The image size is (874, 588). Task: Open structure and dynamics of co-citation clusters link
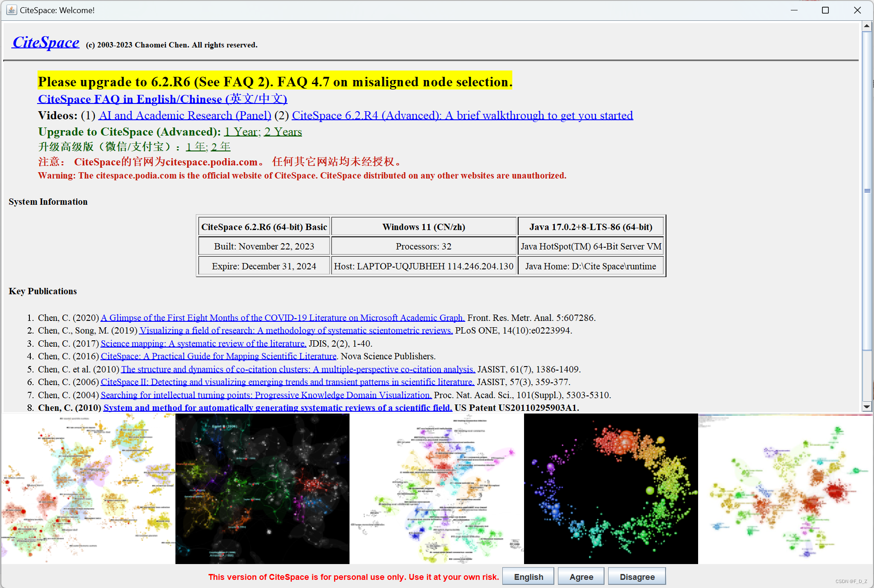tap(298, 369)
